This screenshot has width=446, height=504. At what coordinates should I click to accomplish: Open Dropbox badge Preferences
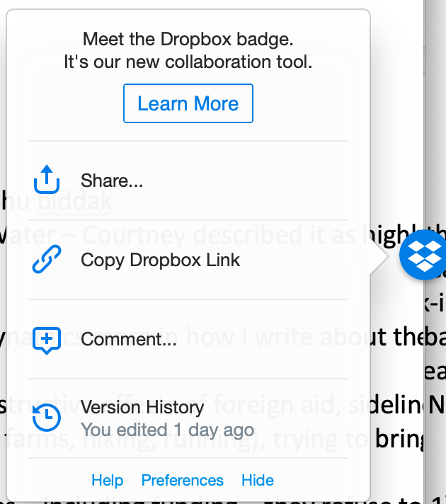point(183,480)
